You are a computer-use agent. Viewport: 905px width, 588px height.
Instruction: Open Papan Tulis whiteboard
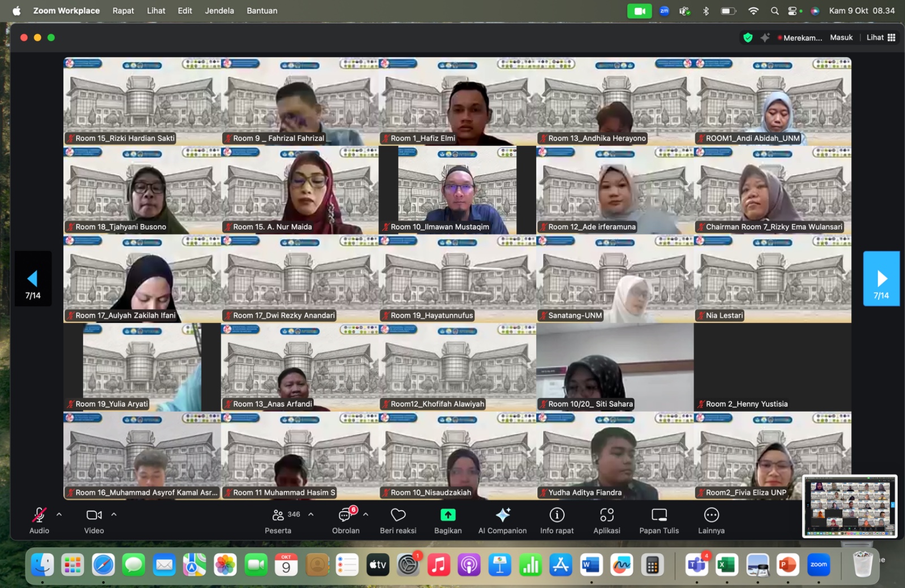coord(659,515)
